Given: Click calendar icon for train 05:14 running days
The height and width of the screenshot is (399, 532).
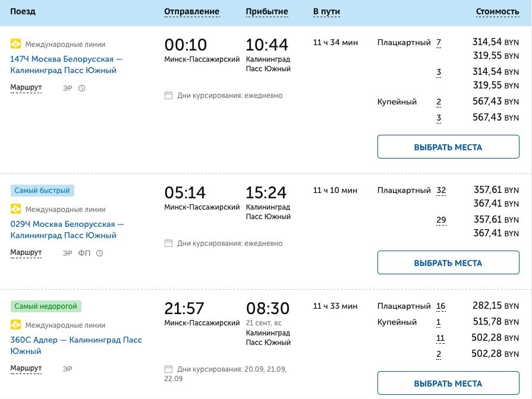Looking at the screenshot, I should 168,243.
